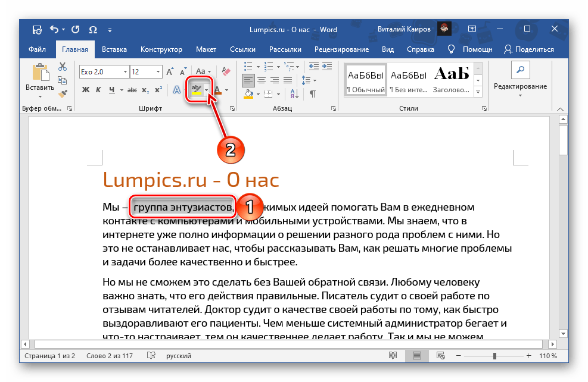588x382 pixels.
Task: Apply the yellow text highlight color
Action: coord(197,90)
